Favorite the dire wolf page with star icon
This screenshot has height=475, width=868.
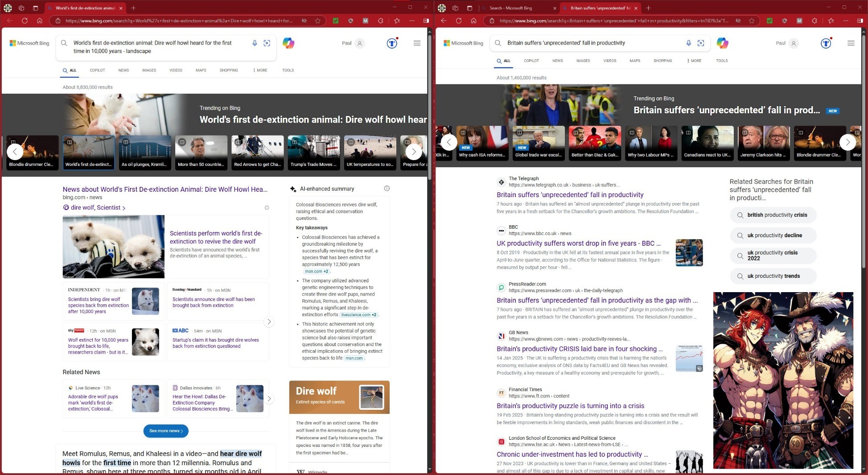(318, 21)
